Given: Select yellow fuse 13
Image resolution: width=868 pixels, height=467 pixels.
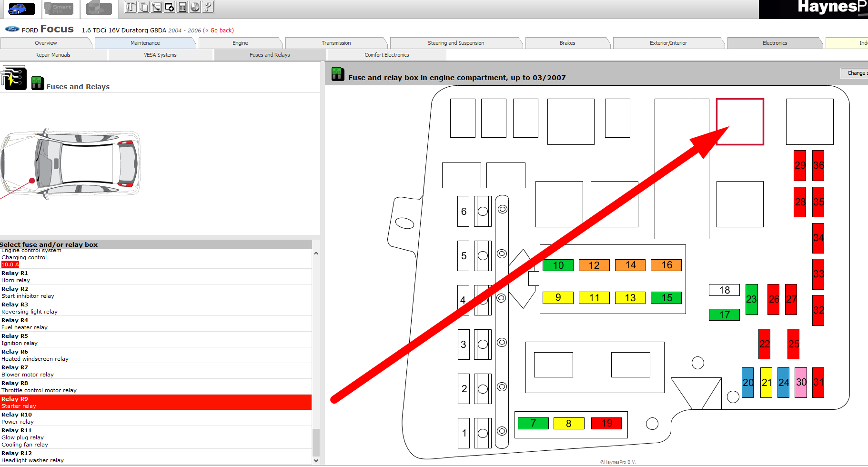Looking at the screenshot, I should point(630,298).
